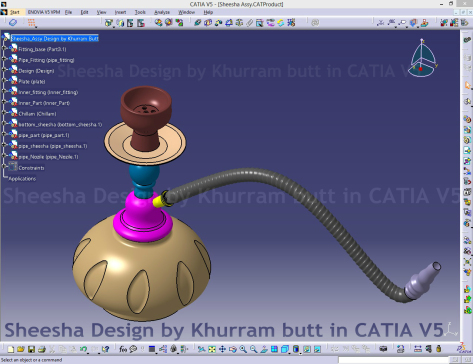Select the Fix Together paperclip tool
This screenshot has height=364, width=473.
tap(249, 23)
